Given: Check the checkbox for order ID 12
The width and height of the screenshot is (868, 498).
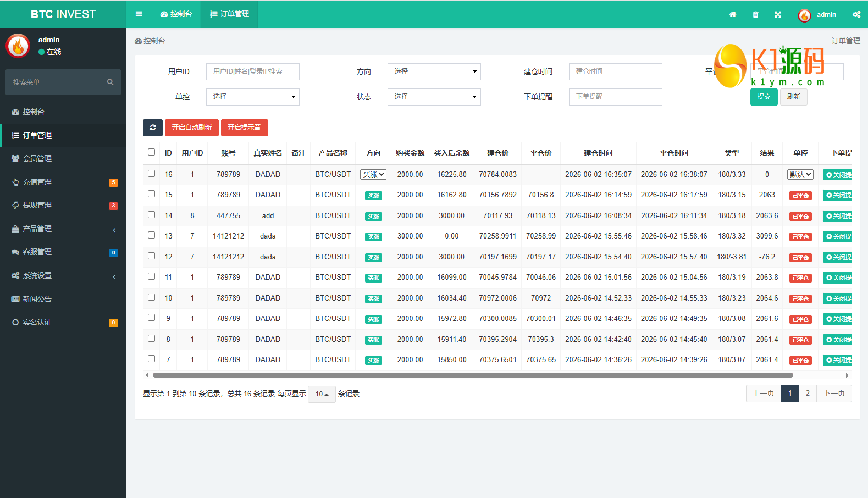Looking at the screenshot, I should pyautogui.click(x=151, y=256).
